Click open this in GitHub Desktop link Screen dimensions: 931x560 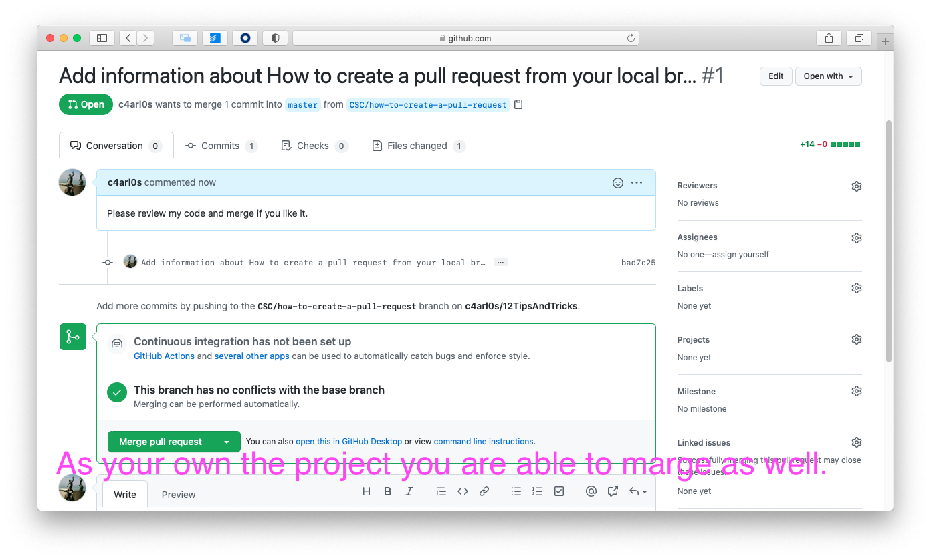point(349,442)
